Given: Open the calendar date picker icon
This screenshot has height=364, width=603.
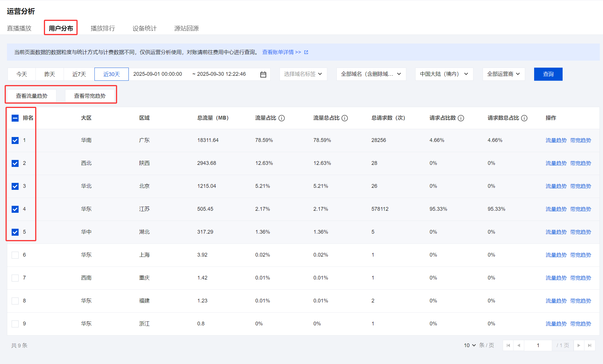Looking at the screenshot, I should pos(263,74).
